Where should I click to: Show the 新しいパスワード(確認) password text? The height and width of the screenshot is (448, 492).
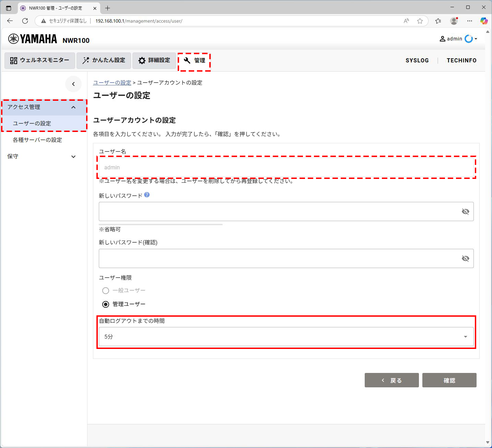[x=465, y=258]
